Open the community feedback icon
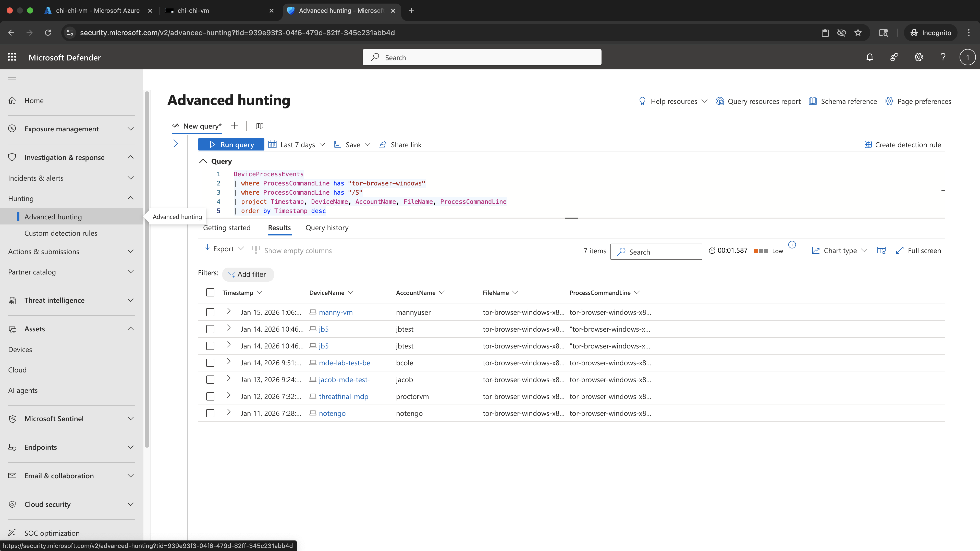980x551 pixels. click(x=894, y=57)
